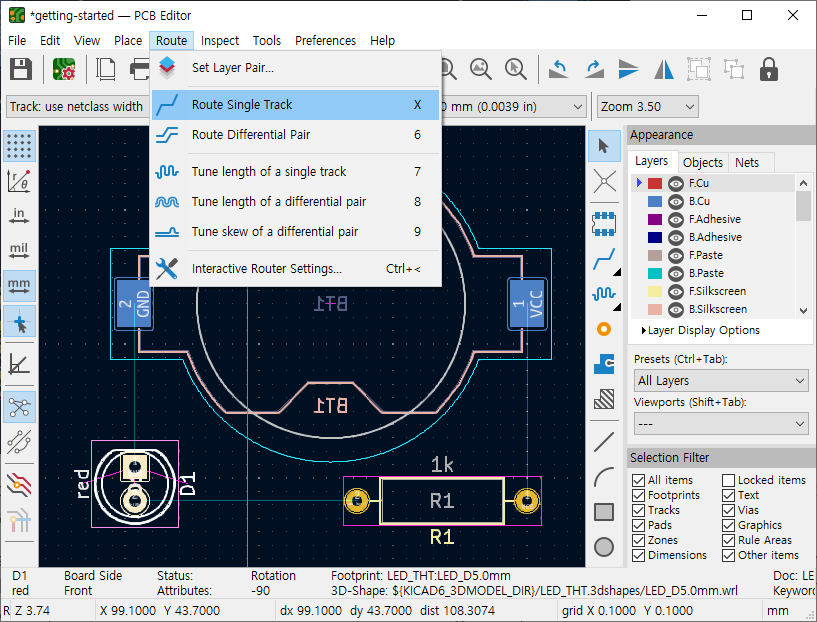Toggle ratsnest display
817x622 pixels.
(x=19, y=406)
